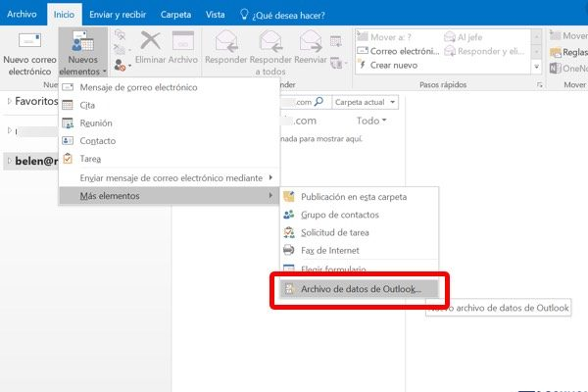Open the Archivo tab
The width and height of the screenshot is (588, 392).
[22, 15]
